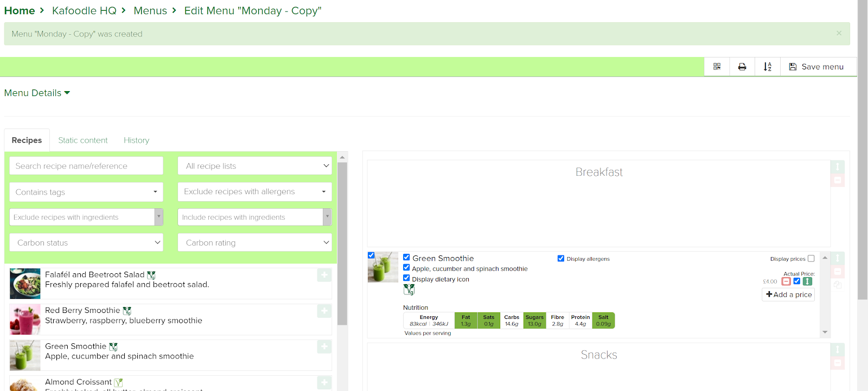This screenshot has height=391, width=868.
Task: Click the Green Smoothie item's scroll down arrow
Action: coord(825,332)
